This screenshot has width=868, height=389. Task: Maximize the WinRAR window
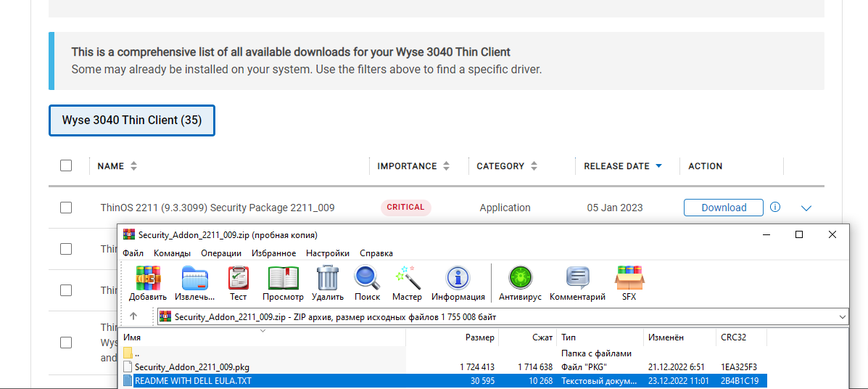pyautogui.click(x=799, y=235)
